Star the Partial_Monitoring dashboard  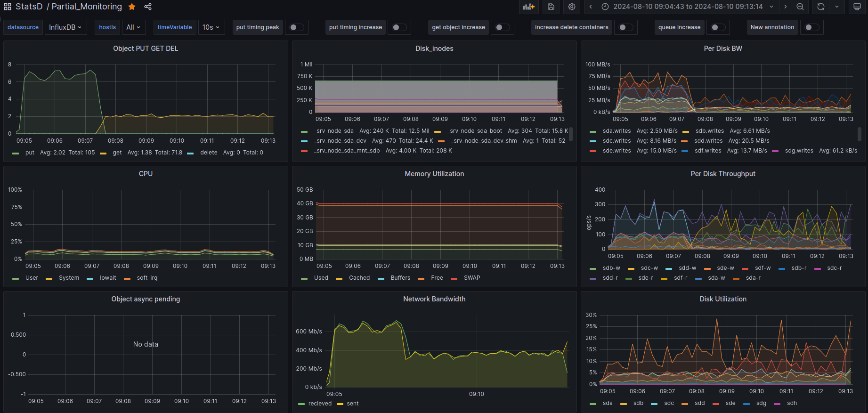132,7
